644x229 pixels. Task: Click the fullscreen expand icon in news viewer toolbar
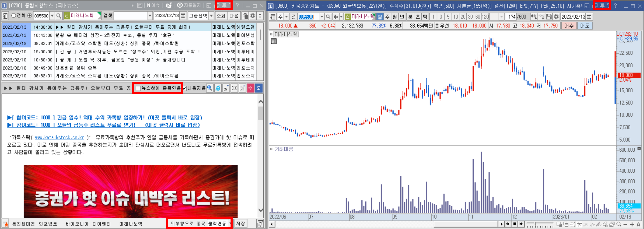(x=234, y=88)
